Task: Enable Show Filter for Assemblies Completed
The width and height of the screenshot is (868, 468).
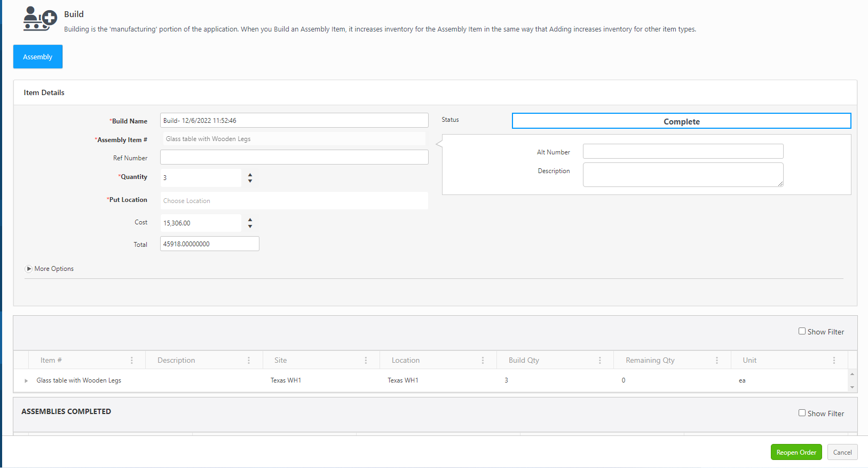Action: pos(802,413)
